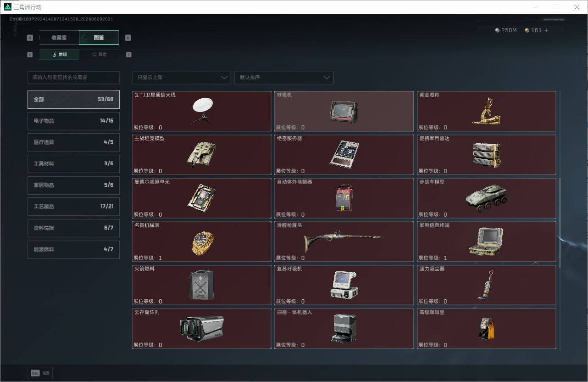
Task: Click 展位等级 text under 名贵机械表
Action: point(147,258)
